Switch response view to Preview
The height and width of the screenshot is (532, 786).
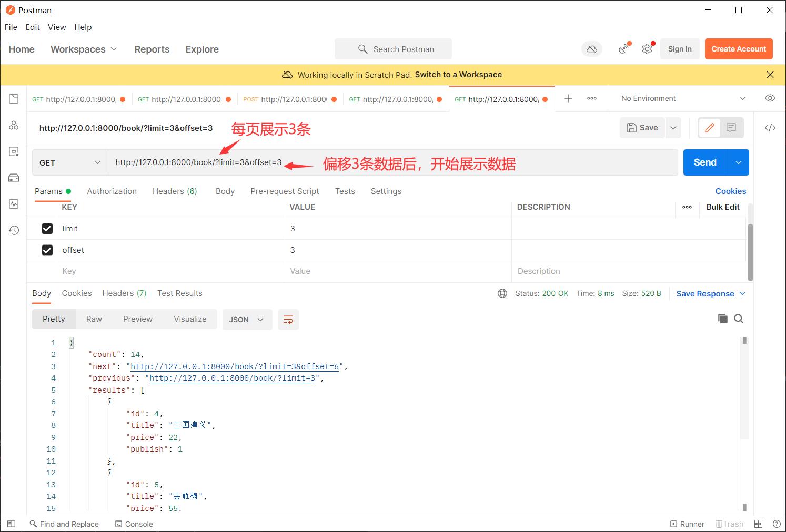[x=138, y=319]
